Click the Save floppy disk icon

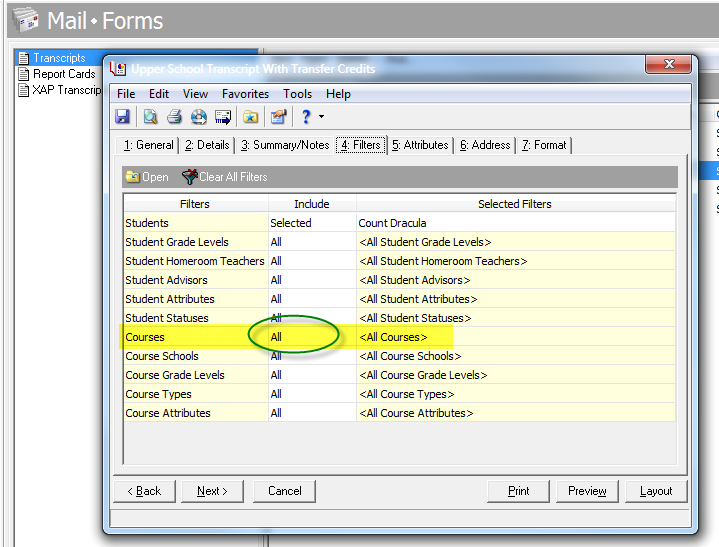[x=122, y=116]
